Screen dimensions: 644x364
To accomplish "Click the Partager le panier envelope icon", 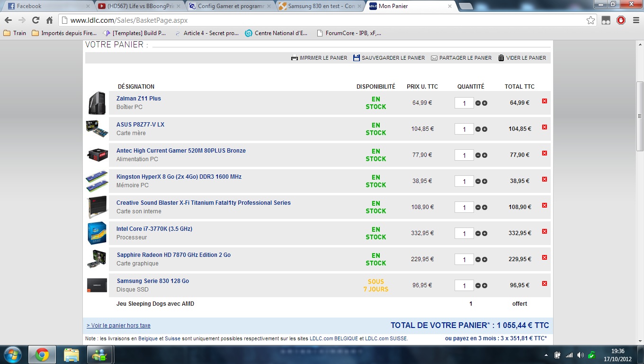I will point(434,58).
